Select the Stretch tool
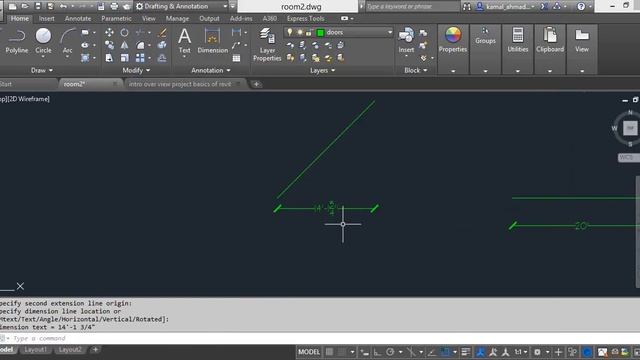Viewport: 640px width, 360px height. coord(109,58)
